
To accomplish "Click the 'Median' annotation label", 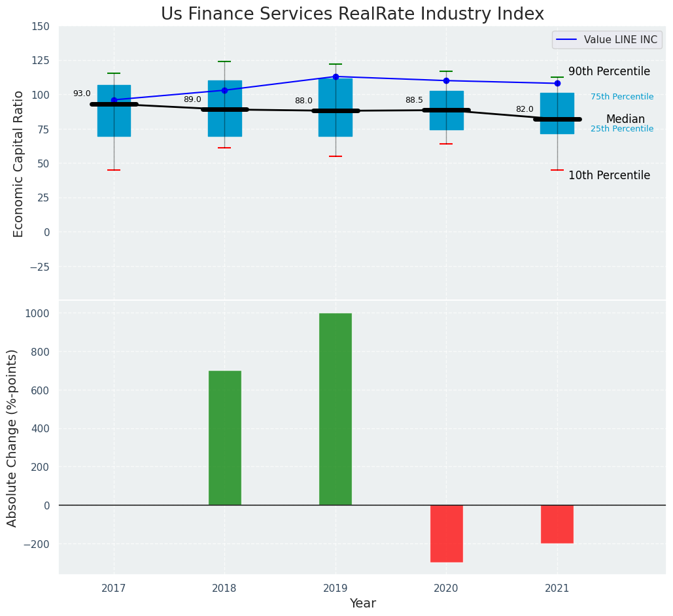I will point(625,119).
